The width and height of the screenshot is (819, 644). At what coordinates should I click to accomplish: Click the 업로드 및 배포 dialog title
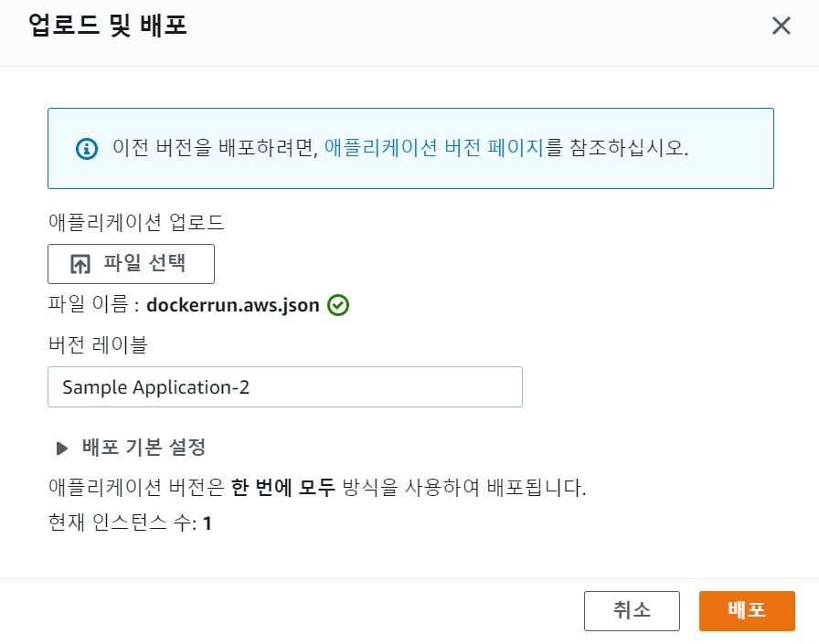point(107,25)
